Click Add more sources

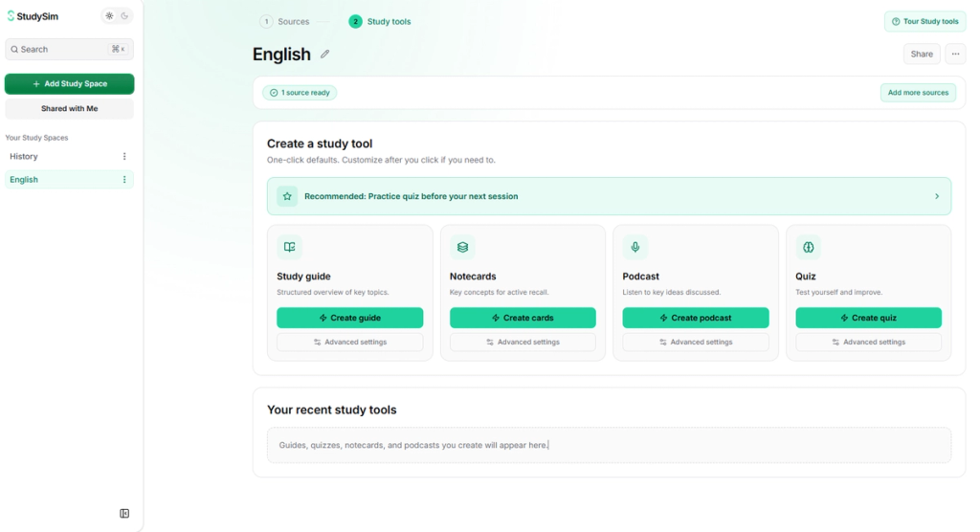pyautogui.click(x=918, y=93)
